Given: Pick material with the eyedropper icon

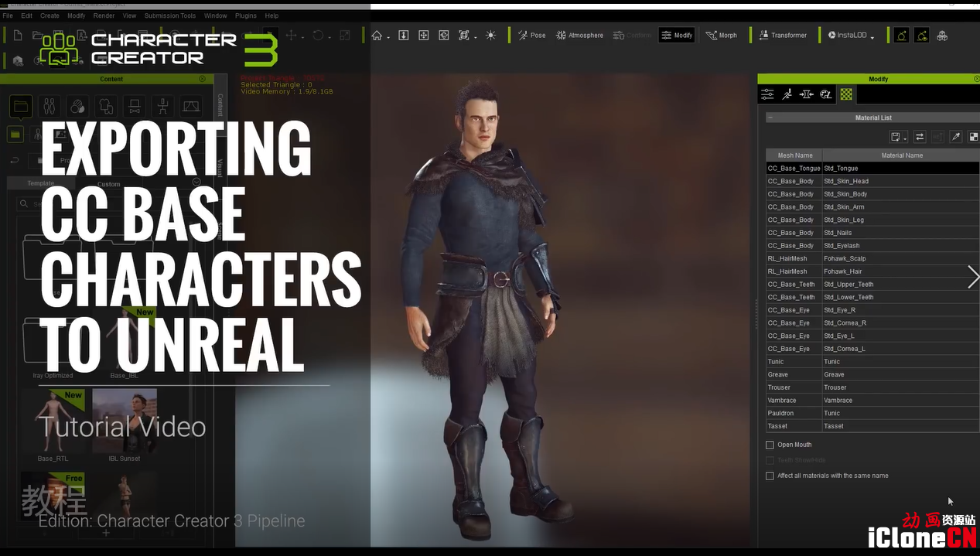Looking at the screenshot, I should (x=956, y=137).
